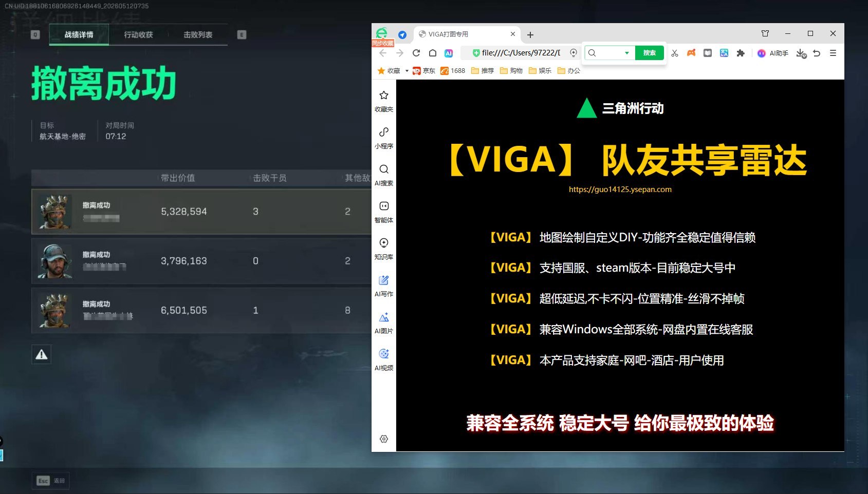Focus the browser search input field
Image resolution: width=868 pixels, height=494 pixels.
coord(609,53)
